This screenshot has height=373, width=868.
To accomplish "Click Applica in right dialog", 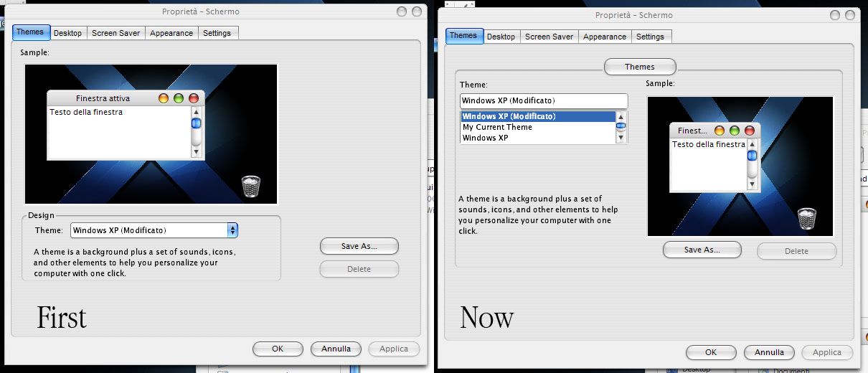I will coord(827,352).
